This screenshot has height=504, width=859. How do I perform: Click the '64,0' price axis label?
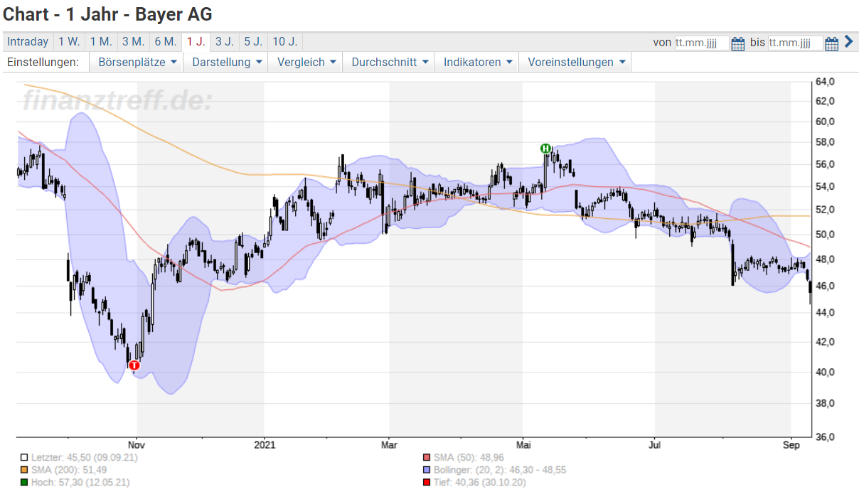tap(826, 82)
